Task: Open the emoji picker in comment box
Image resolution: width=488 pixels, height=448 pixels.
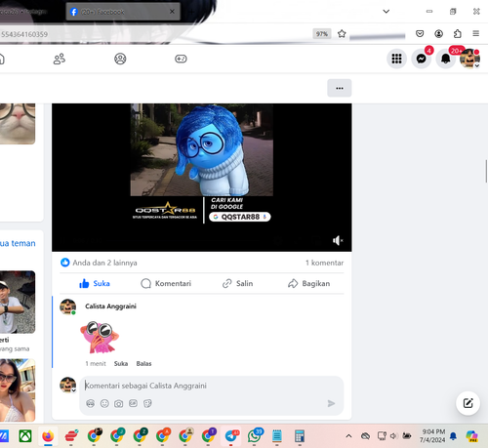Action: point(104,404)
